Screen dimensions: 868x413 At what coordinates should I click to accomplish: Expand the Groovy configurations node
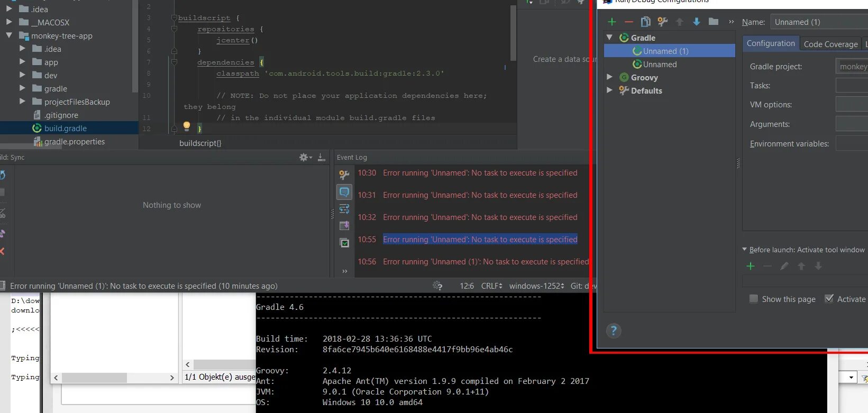click(x=609, y=77)
